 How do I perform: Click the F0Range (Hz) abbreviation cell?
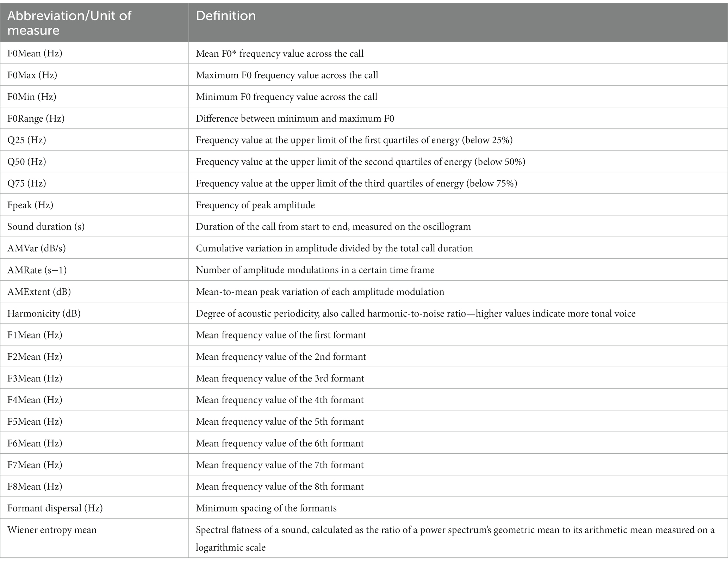(x=94, y=118)
